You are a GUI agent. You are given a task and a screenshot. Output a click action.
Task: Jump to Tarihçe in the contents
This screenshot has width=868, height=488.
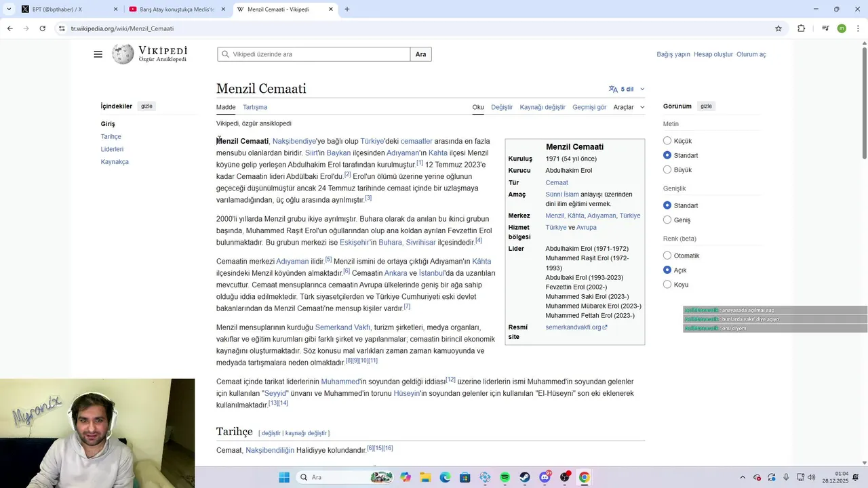(x=111, y=136)
